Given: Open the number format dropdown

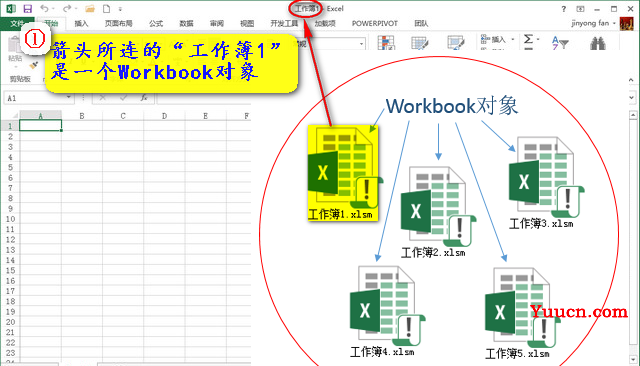Looking at the screenshot, I should [x=362, y=44].
